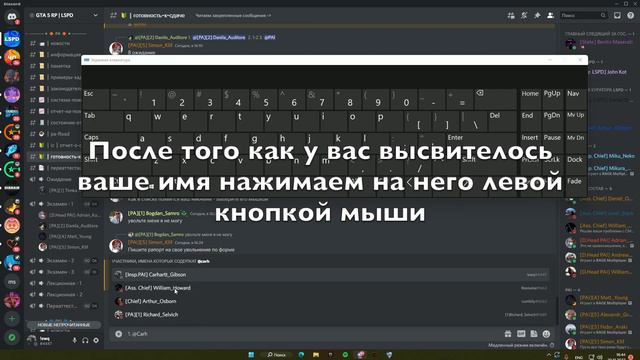Image resolution: width=640 pixels, height=360 pixels.
Task: Click the НОВЫЕ НЕПРОЧИТАННЫЕ new unreads button
Action: (x=63, y=325)
